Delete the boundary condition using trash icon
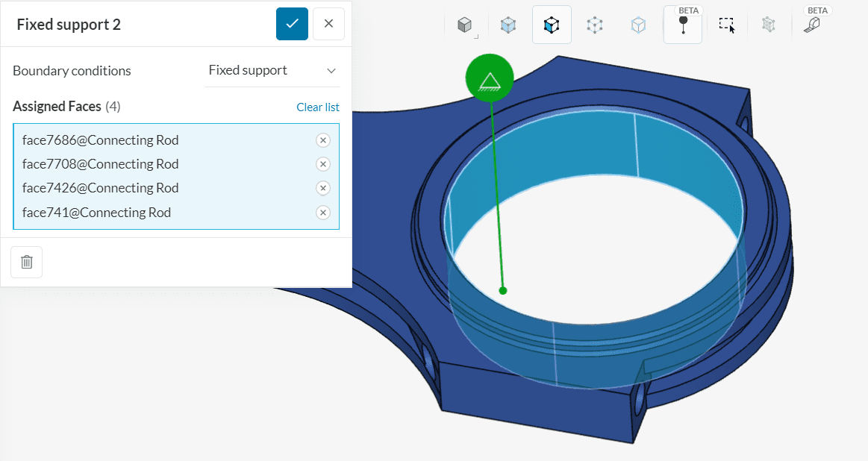Image resolution: width=868 pixels, height=461 pixels. click(x=27, y=262)
